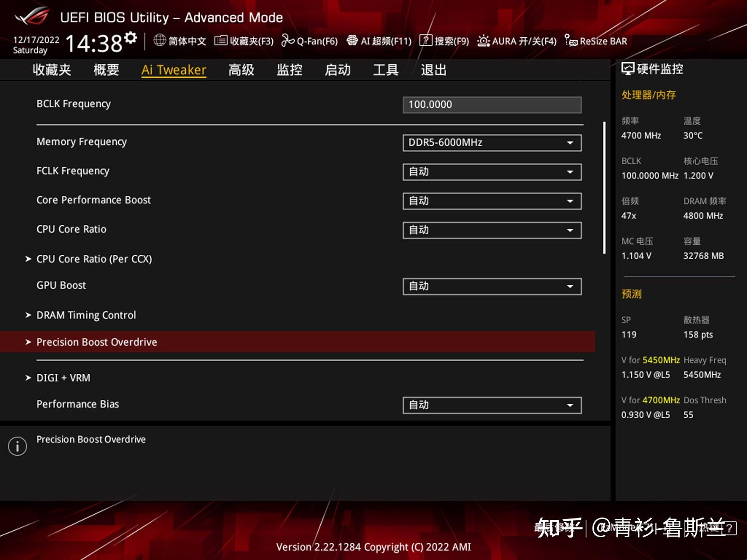This screenshot has height=560, width=747.
Task: Open the FCLK Frequency dropdown
Action: click(x=492, y=172)
